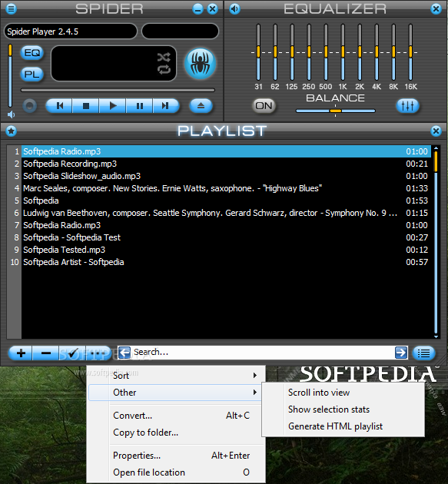
Task: Click the playlist scroll down arrow
Action: click(436, 336)
